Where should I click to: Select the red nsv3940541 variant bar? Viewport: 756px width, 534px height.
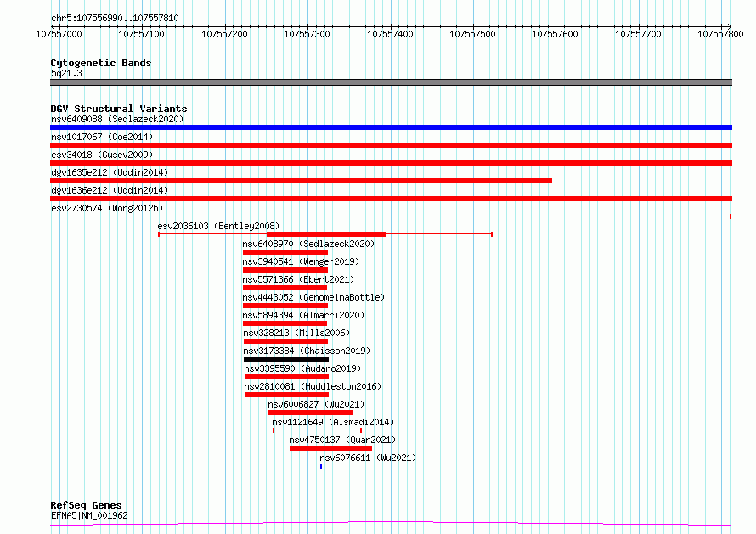coord(285,270)
